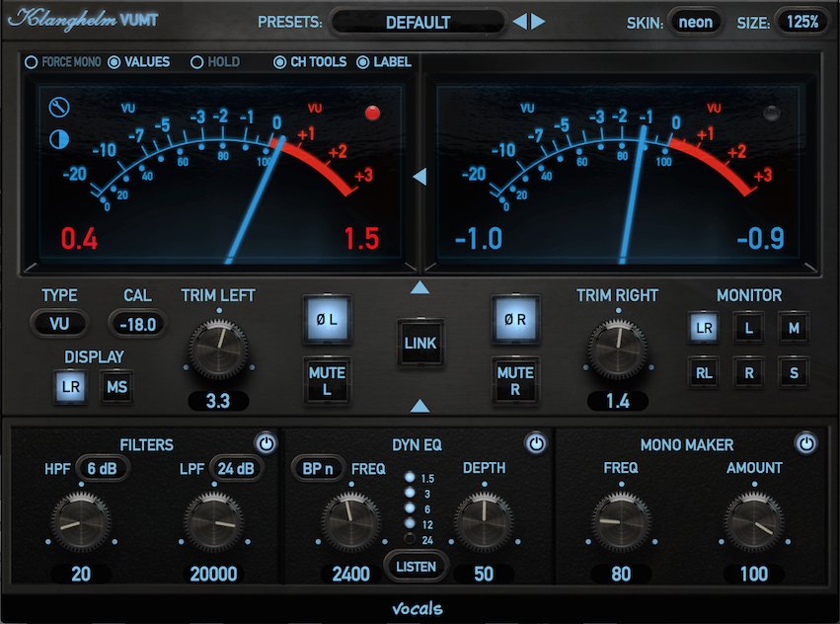The width and height of the screenshot is (840, 624).
Task: Click the Trim Left knob
Action: pyautogui.click(x=218, y=349)
